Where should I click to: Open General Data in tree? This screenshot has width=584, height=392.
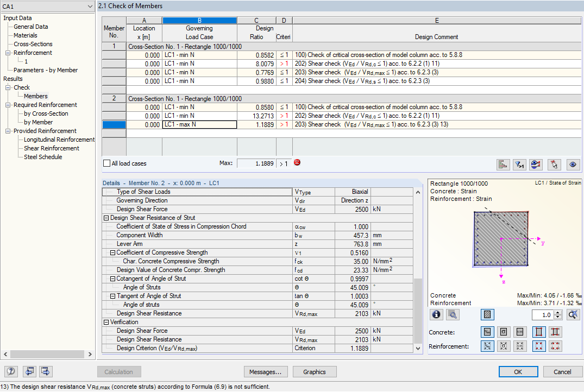[30, 27]
